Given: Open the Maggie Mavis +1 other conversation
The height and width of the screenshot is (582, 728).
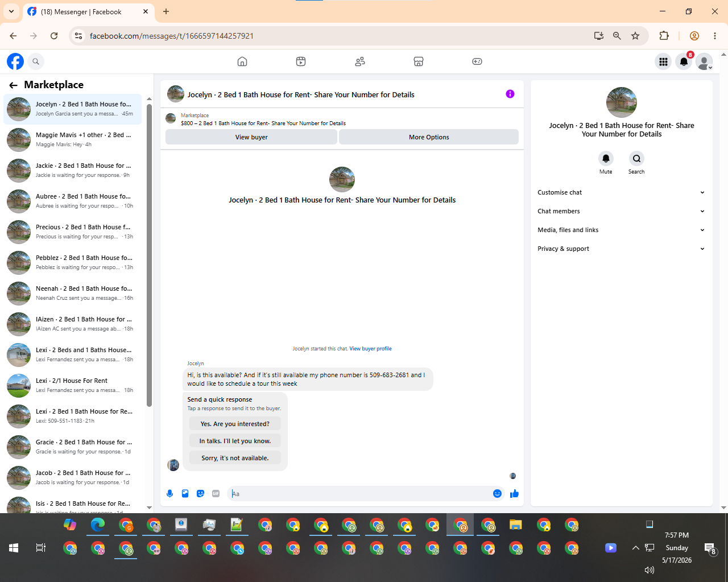Looking at the screenshot, I should click(x=73, y=139).
